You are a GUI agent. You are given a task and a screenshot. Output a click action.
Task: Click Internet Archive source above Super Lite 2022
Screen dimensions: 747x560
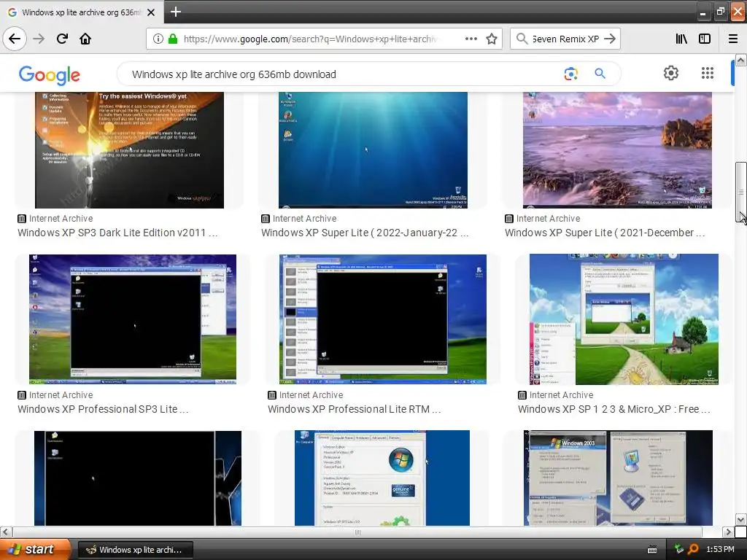pos(298,219)
